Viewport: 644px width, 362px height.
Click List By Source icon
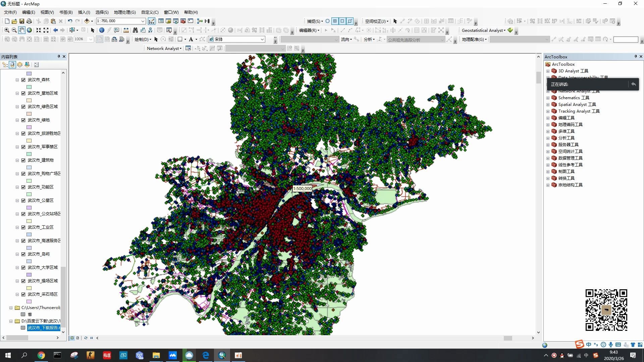coord(12,65)
